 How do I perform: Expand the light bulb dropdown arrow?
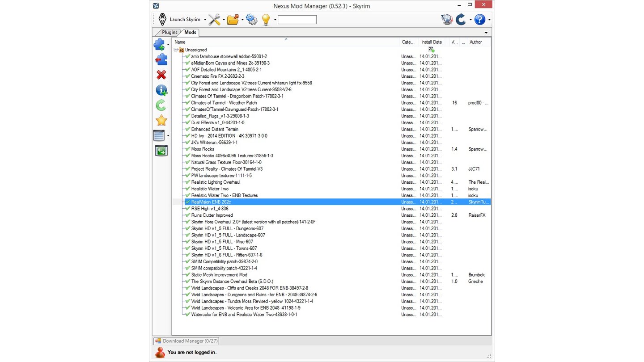[x=275, y=20]
